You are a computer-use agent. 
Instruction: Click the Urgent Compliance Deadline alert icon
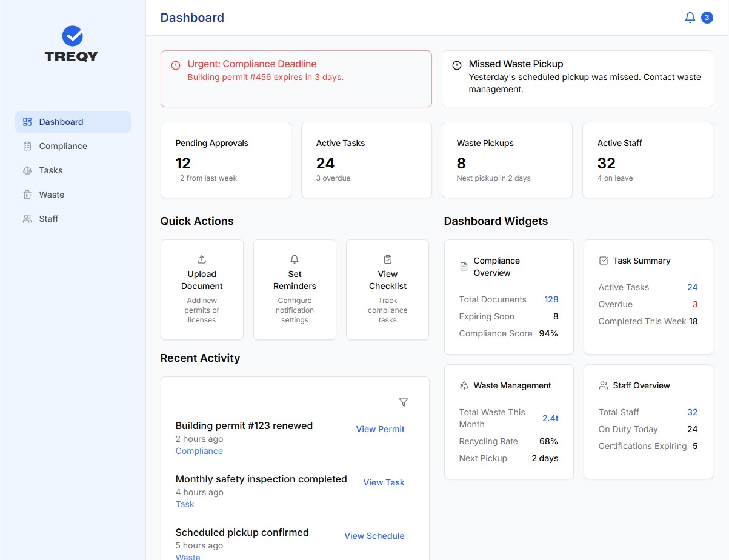coord(176,65)
